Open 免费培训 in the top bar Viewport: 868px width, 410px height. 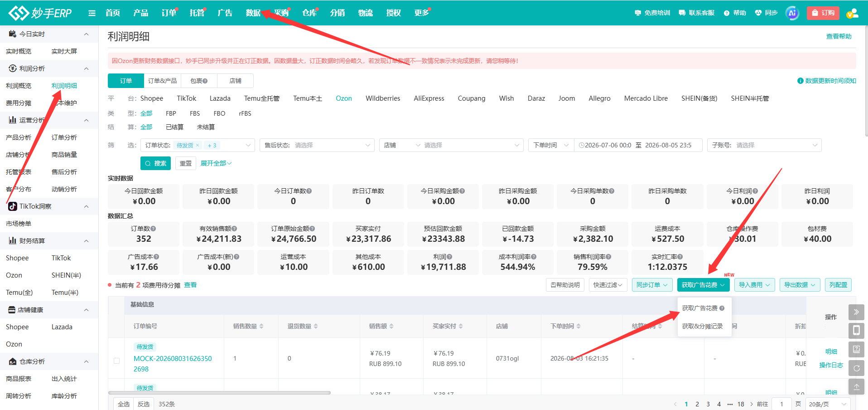click(652, 13)
